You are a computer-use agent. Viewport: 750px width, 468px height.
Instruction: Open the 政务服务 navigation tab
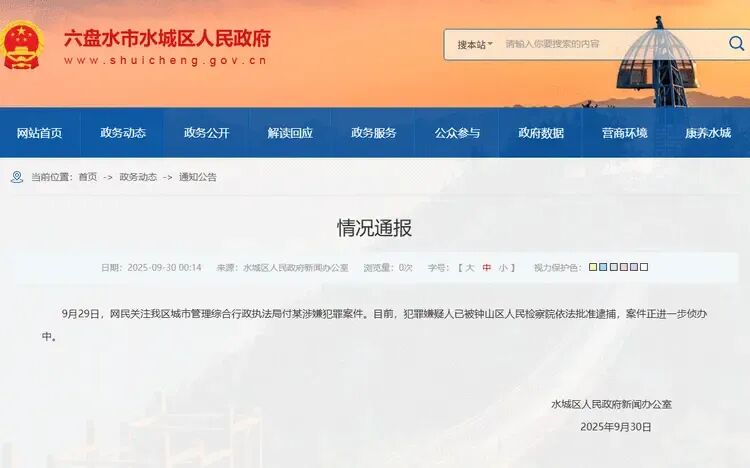point(374,133)
